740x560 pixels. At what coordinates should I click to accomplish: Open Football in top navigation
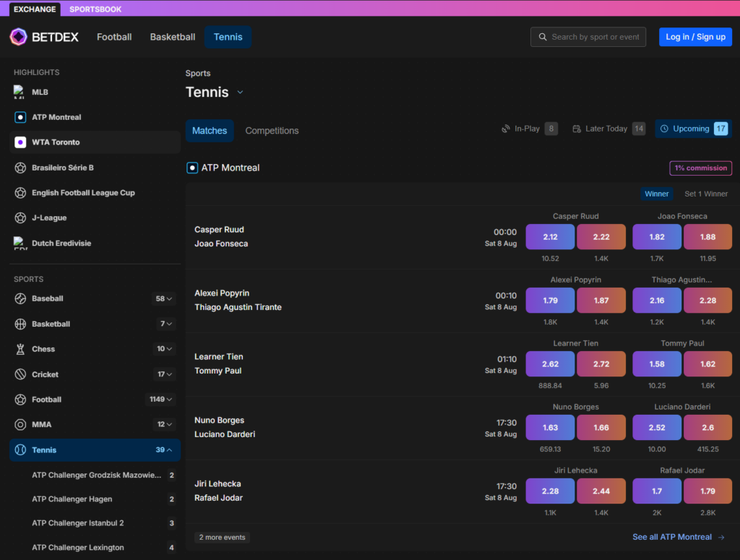pyautogui.click(x=114, y=37)
